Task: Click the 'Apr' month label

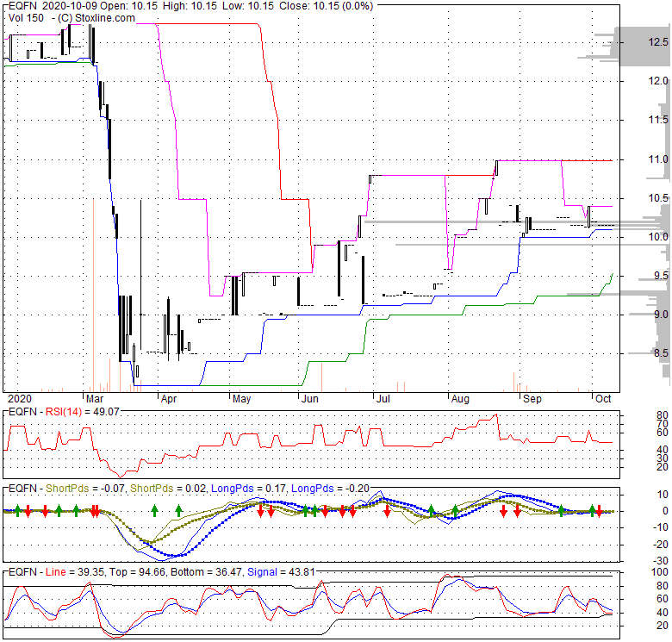Action: tap(169, 399)
